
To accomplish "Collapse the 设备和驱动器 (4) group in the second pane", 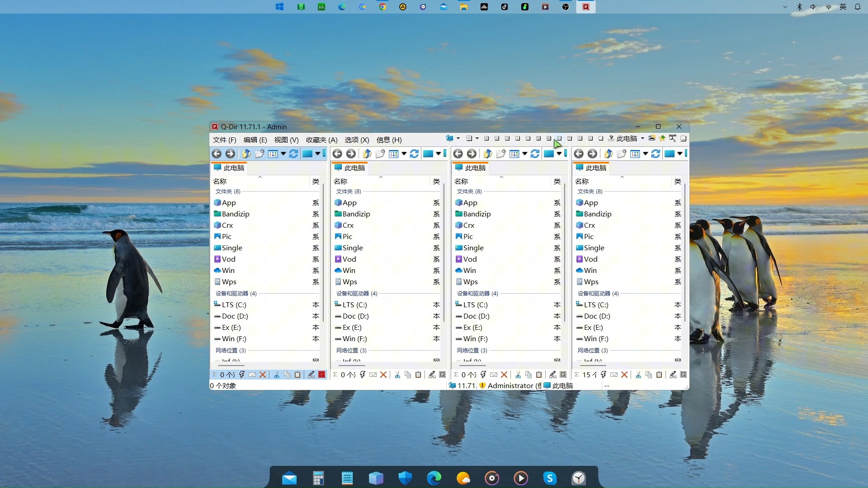I will pos(357,293).
